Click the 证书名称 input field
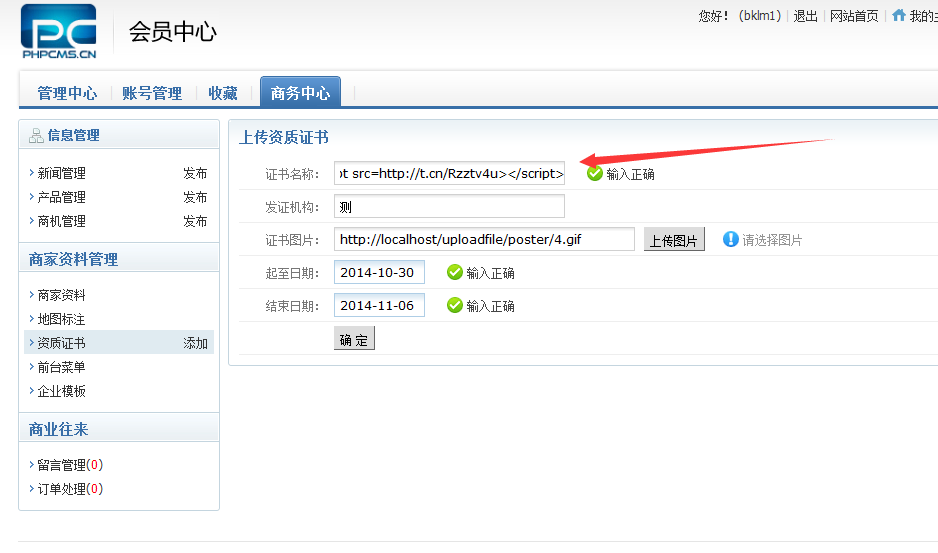The height and width of the screenshot is (553, 938). (x=449, y=173)
